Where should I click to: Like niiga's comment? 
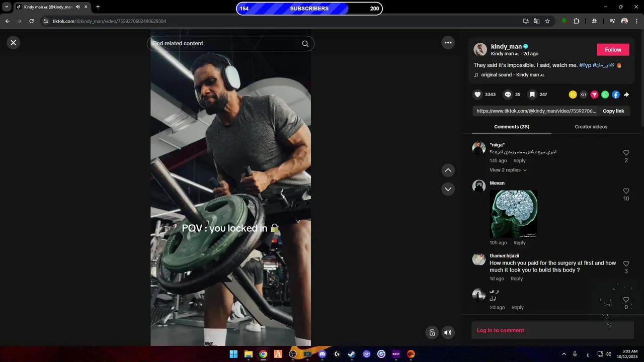click(626, 153)
